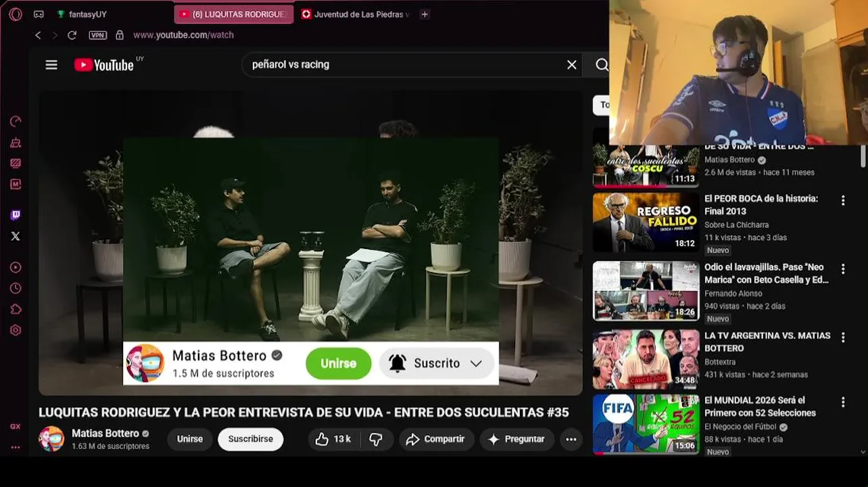The height and width of the screenshot is (487, 868).
Task: Click the channel name 'El Negocio del Fútbol'
Action: 741,427
